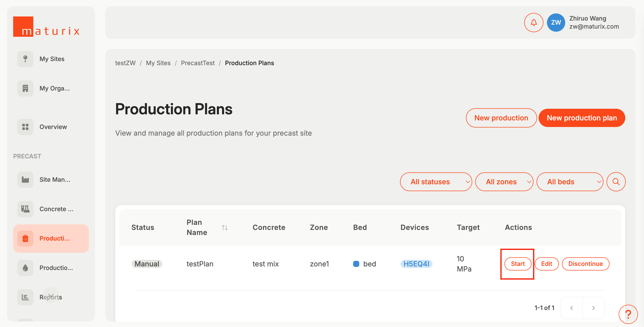Click the Concrete flask icon
This screenshot has height=327, width=644.
25,209
